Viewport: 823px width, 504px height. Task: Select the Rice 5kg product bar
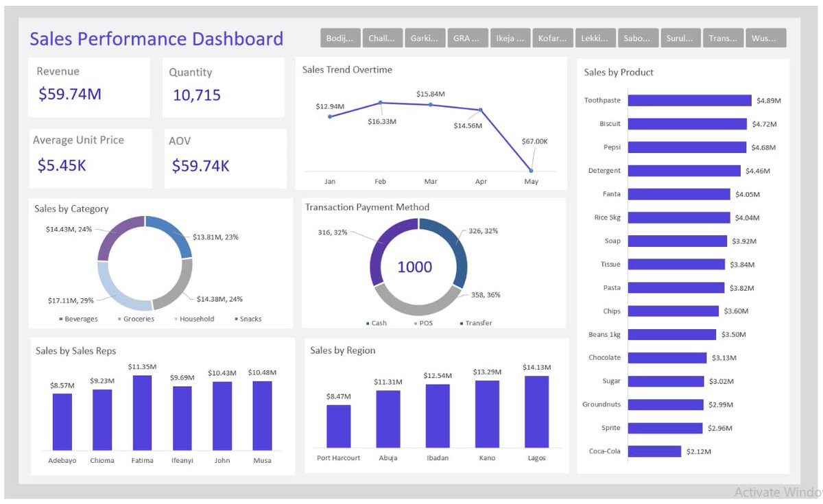679,217
